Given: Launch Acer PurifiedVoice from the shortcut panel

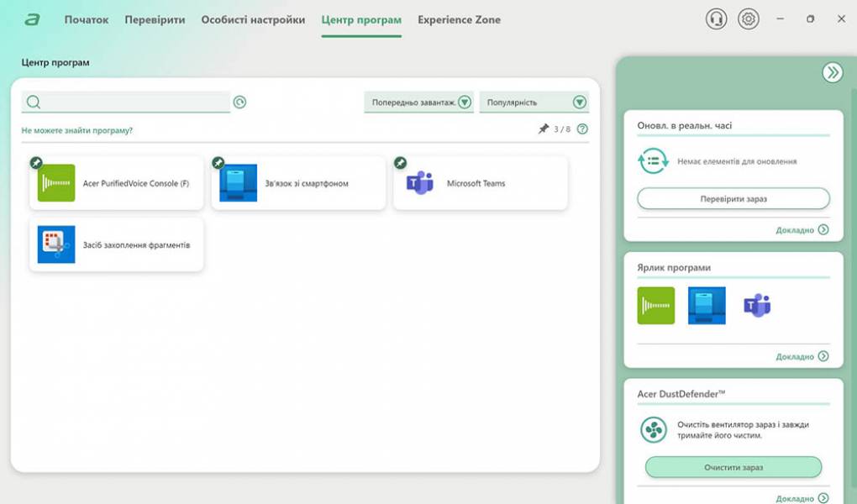Looking at the screenshot, I should pos(655,306).
